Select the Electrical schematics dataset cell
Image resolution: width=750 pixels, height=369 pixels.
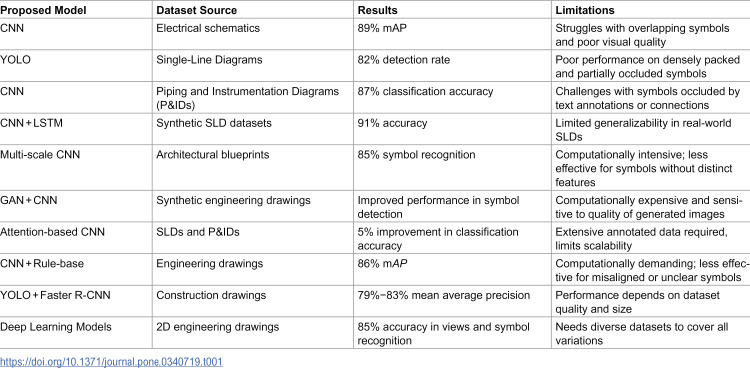(253, 34)
